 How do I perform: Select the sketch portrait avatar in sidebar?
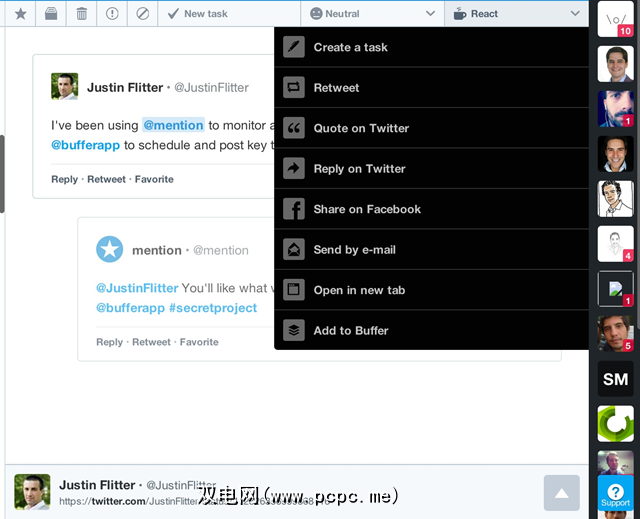tap(616, 199)
